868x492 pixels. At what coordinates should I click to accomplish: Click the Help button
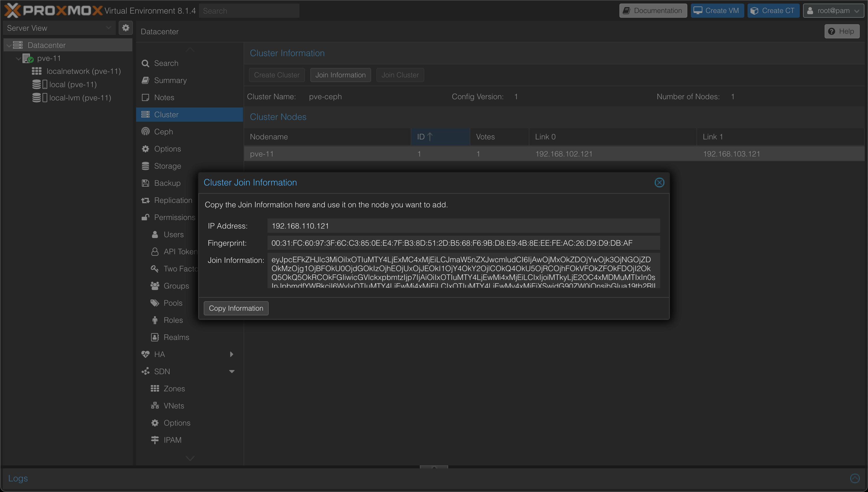coord(842,31)
